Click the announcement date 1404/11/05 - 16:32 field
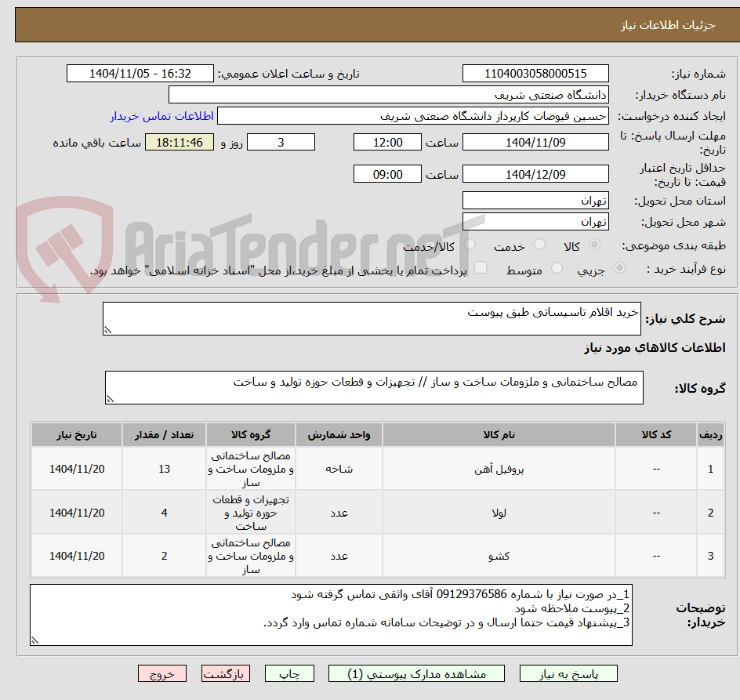This screenshot has width=740, height=700. (140, 74)
